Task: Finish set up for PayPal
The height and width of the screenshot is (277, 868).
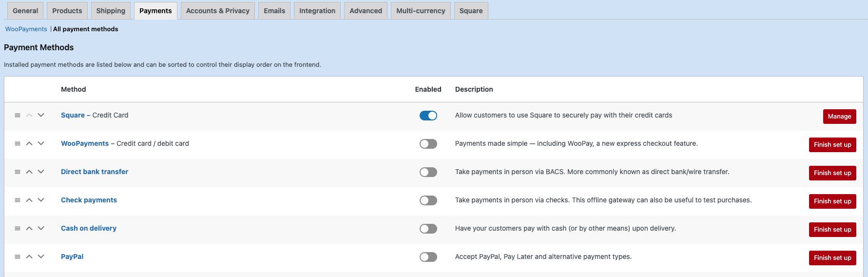Action: coord(832,258)
